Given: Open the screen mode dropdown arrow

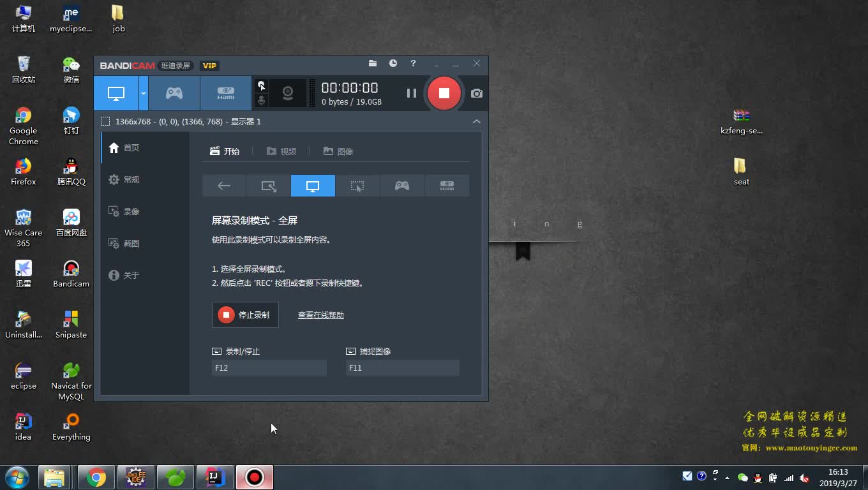Looking at the screenshot, I should (x=144, y=93).
